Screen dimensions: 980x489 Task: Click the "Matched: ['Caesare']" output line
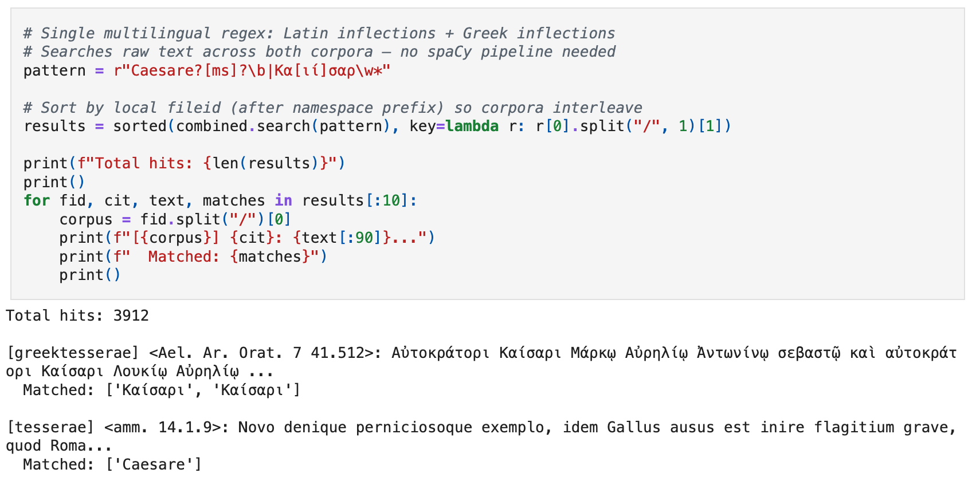click(112, 464)
